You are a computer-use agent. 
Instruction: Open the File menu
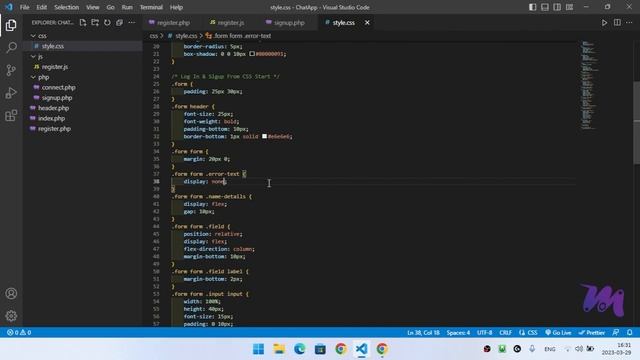(24, 7)
